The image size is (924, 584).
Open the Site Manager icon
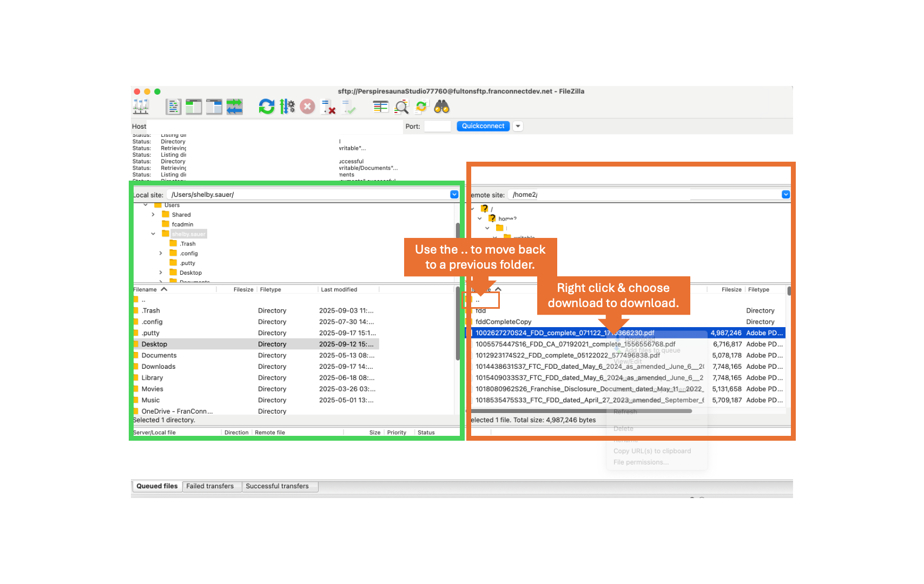pos(141,107)
